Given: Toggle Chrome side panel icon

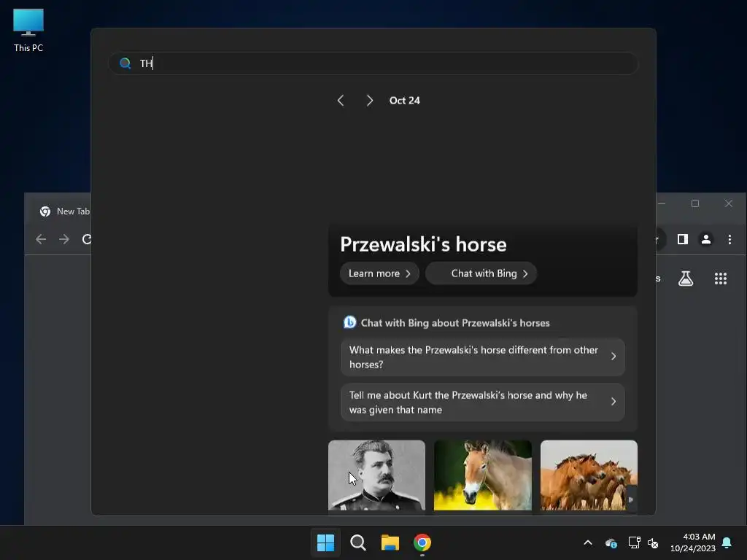Looking at the screenshot, I should 683,239.
